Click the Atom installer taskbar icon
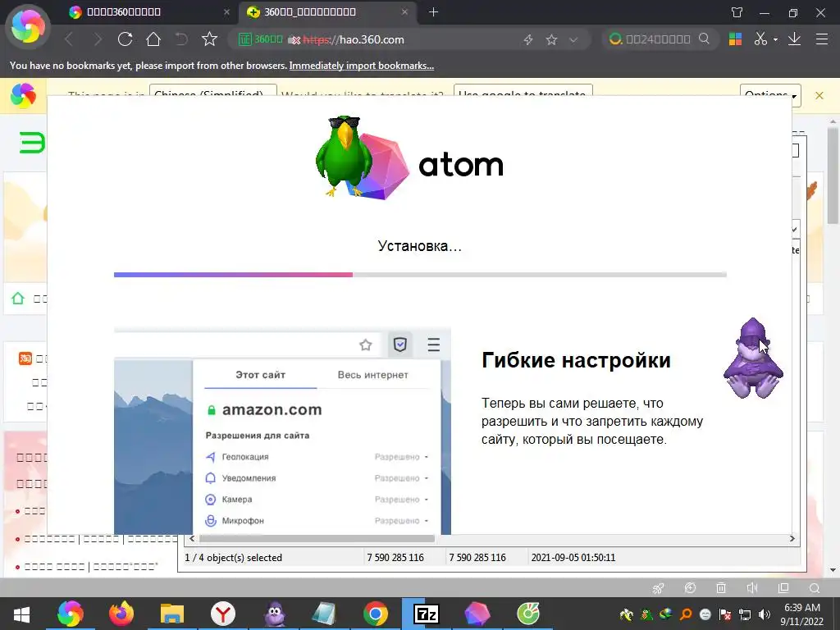This screenshot has width=840, height=630. 477,614
